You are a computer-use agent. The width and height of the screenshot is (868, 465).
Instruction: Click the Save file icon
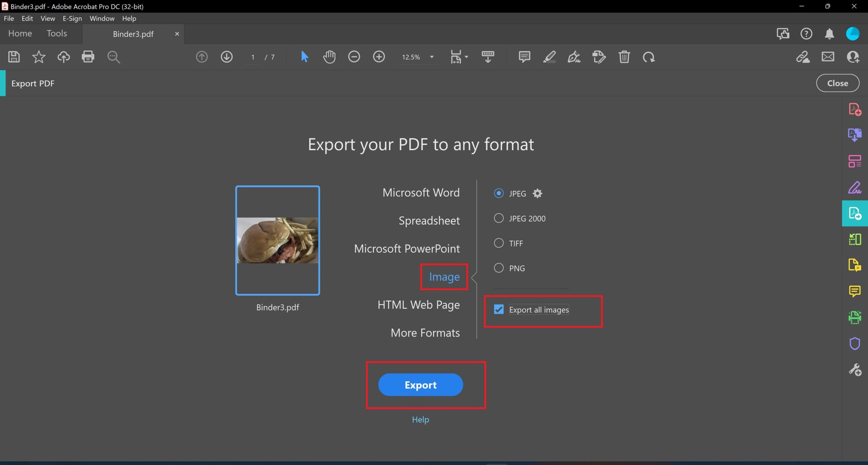tap(14, 57)
